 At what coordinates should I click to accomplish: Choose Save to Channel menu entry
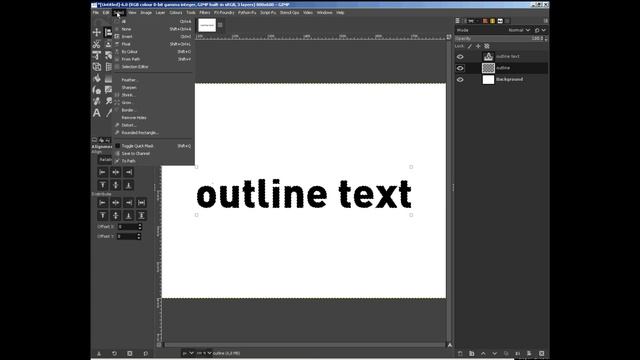[x=153, y=153]
